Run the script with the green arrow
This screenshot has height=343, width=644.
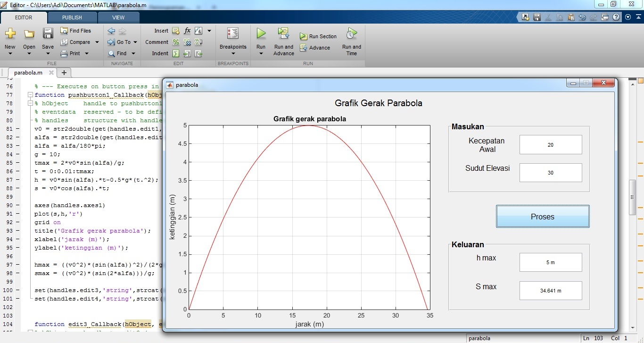click(x=261, y=33)
